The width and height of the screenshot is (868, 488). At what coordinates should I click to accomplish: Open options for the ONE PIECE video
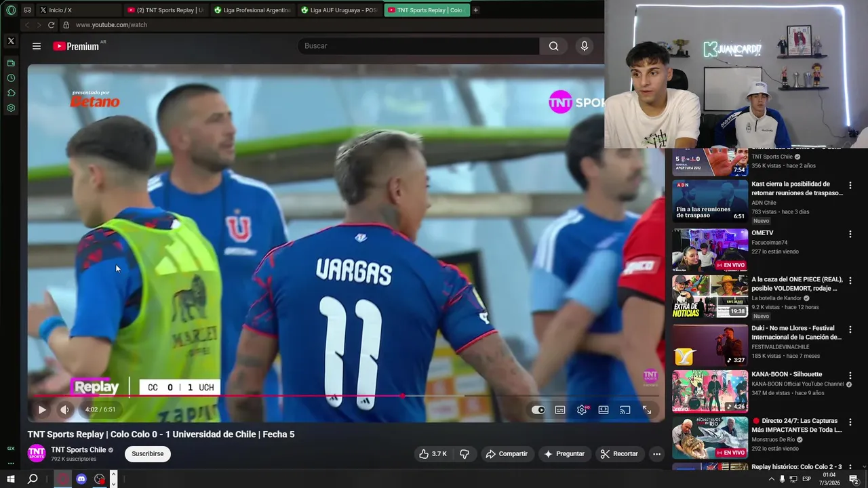click(x=850, y=280)
